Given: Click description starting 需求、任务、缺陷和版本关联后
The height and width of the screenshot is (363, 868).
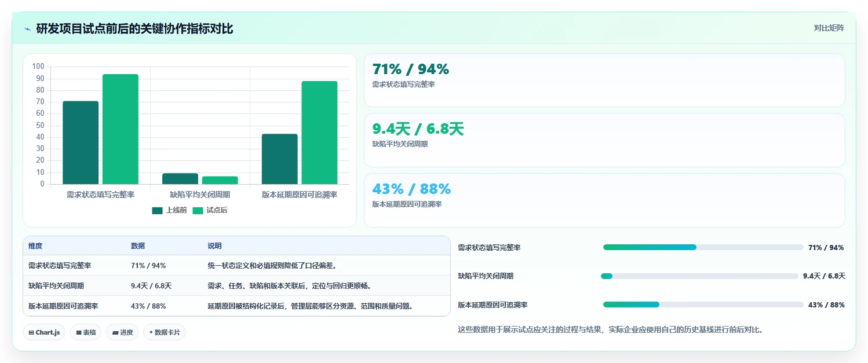Looking at the screenshot, I should [290, 286].
